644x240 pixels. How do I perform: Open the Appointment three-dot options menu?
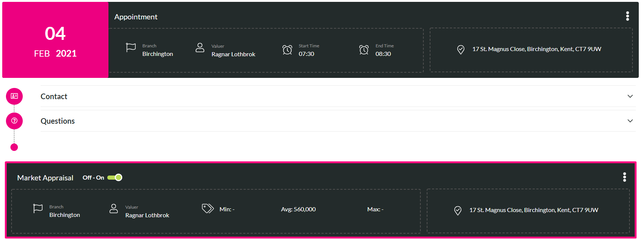point(628,16)
